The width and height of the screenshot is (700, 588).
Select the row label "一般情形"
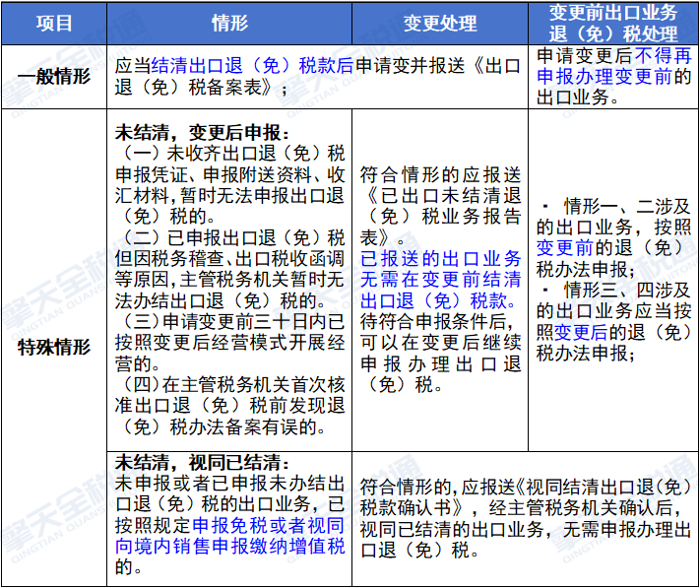pyautogui.click(x=54, y=77)
